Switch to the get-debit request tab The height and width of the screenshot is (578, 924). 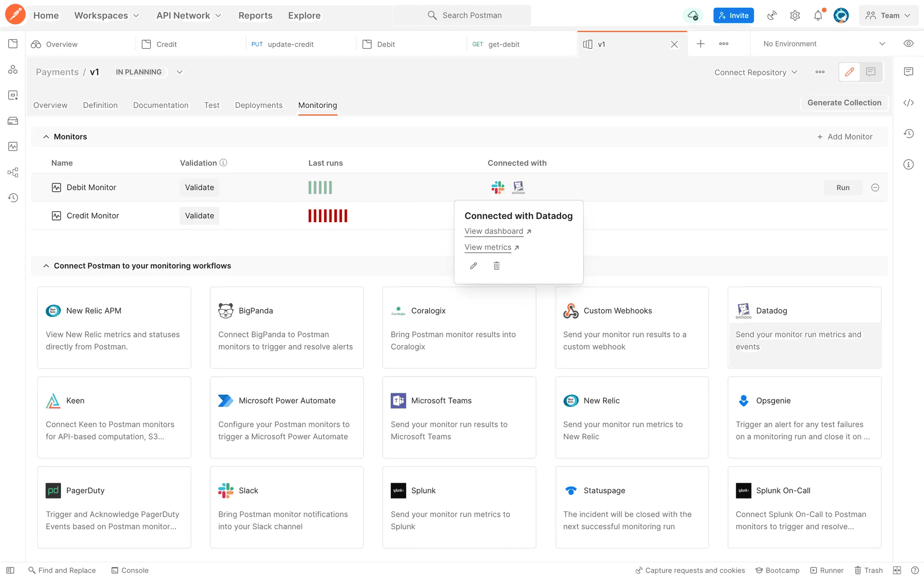click(522, 44)
